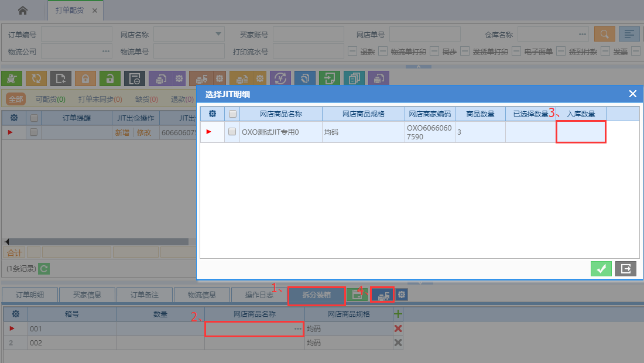Open the 物流公司 ellipsis picker
644x363 pixels.
click(x=106, y=52)
